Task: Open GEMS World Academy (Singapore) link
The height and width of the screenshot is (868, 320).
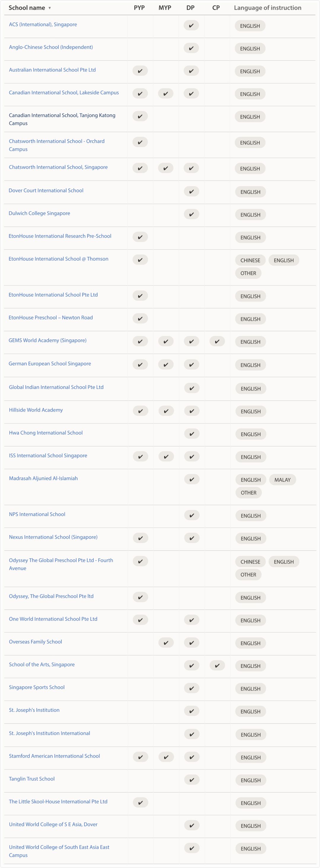Action: pos(47,340)
